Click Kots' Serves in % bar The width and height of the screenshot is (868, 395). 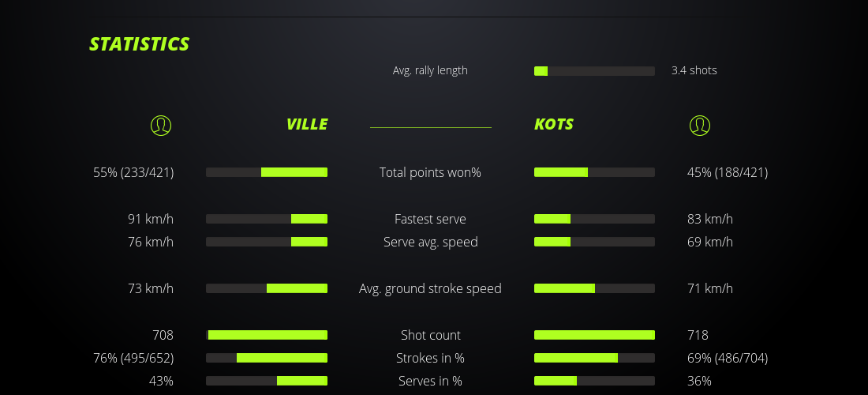coord(594,381)
